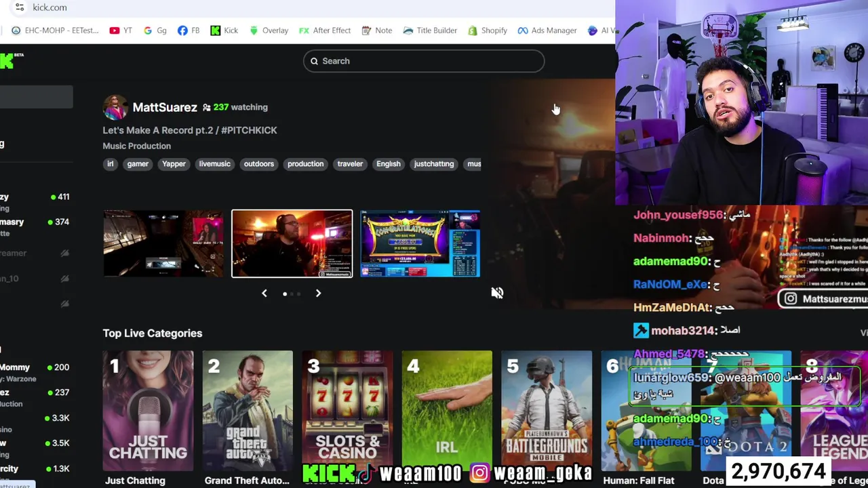
Task: Open sidebar channel with 3.3K viewers
Action: click(35, 424)
